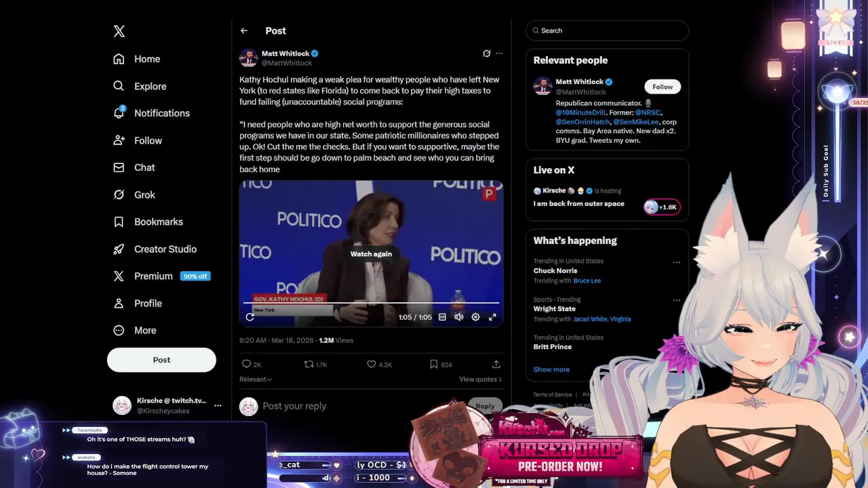The width and height of the screenshot is (868, 488).
Task: Click the X logo in sidebar
Action: click(119, 31)
